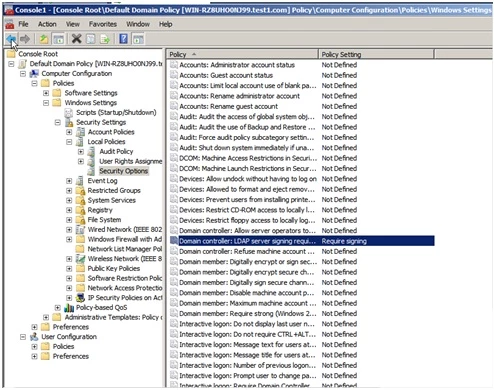Sort by the Policy column header
Screen dimensions: 494x390
tap(242, 54)
